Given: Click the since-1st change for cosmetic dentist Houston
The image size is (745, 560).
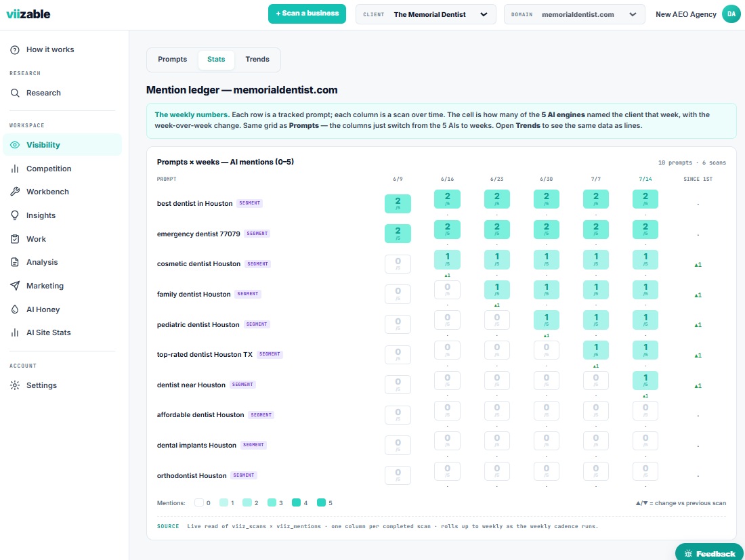Looking at the screenshot, I should (698, 265).
